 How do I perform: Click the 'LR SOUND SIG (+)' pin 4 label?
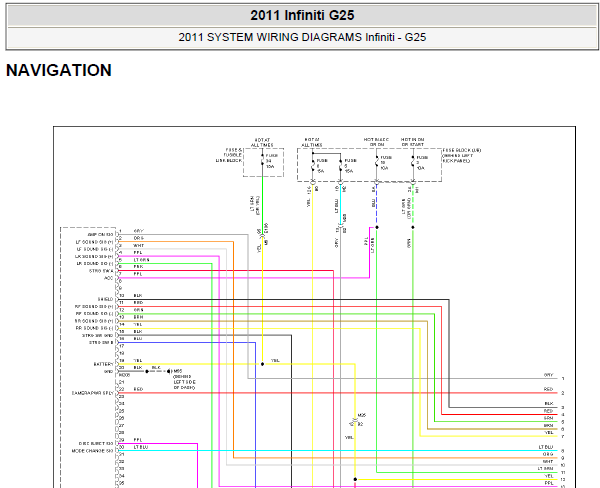point(94,256)
